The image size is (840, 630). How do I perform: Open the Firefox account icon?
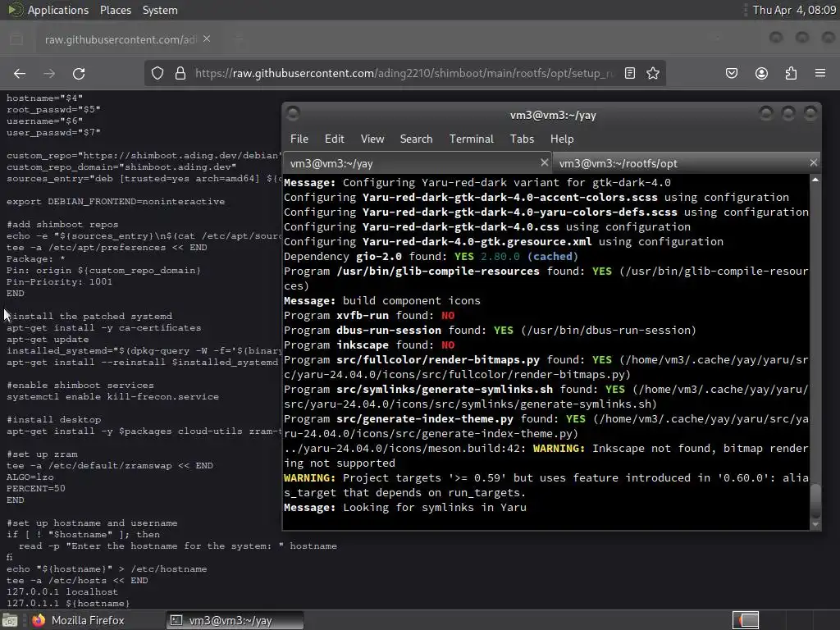761,73
